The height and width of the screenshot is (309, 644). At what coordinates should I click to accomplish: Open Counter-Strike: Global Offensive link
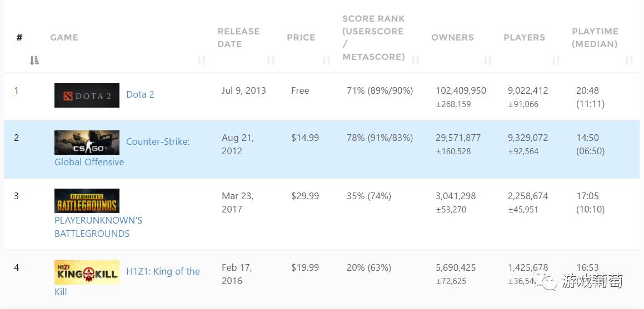point(158,142)
